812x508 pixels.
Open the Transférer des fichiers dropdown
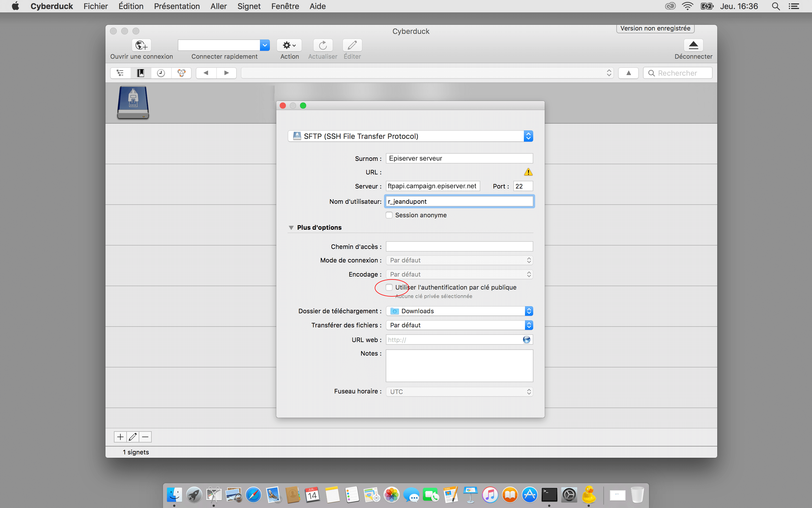(x=459, y=325)
